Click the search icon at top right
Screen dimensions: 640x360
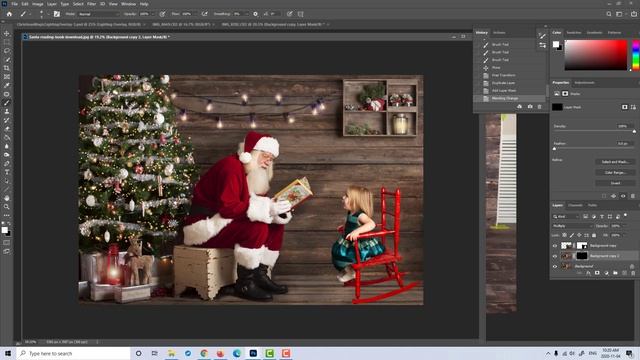609,14
